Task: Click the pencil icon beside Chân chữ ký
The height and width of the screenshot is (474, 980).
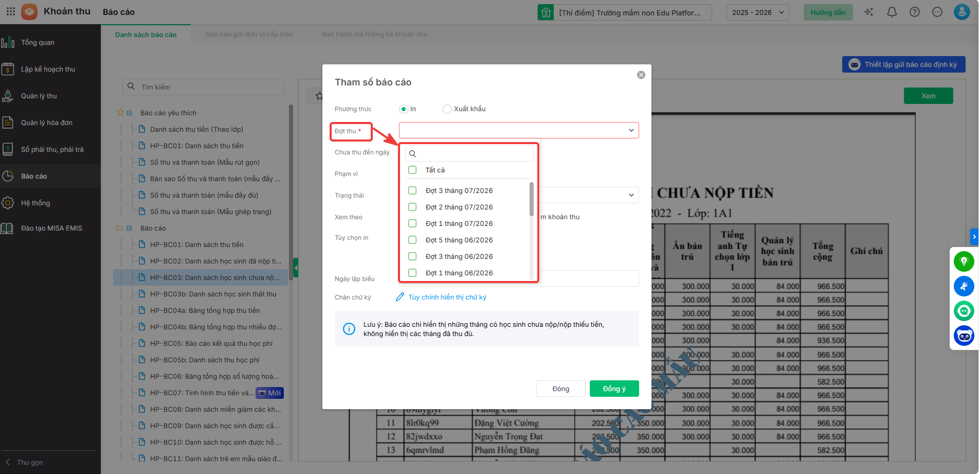Action: click(x=400, y=297)
